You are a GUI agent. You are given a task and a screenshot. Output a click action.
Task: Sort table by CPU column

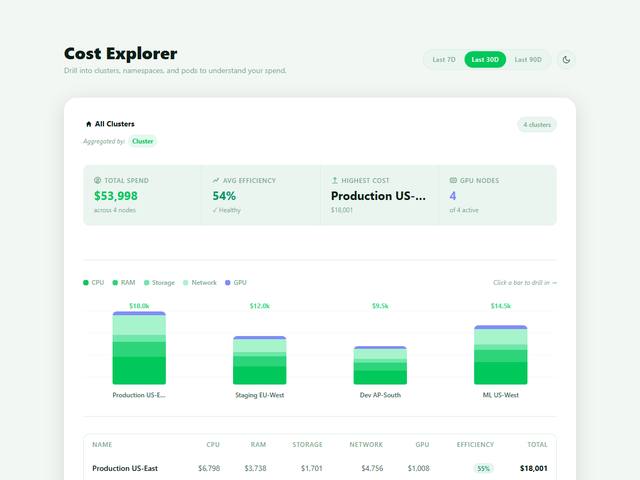click(213, 444)
